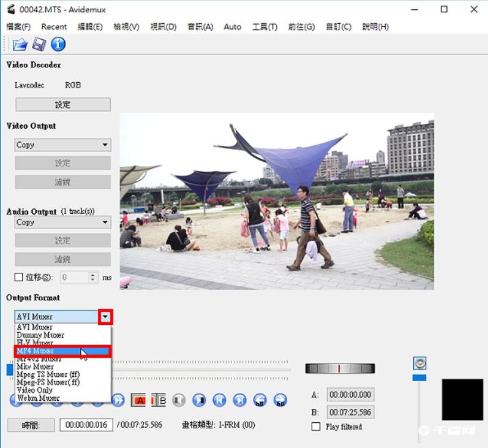Image resolution: width=488 pixels, height=448 pixels.
Task: Click the marker A time field
Action: pyautogui.click(x=350, y=395)
